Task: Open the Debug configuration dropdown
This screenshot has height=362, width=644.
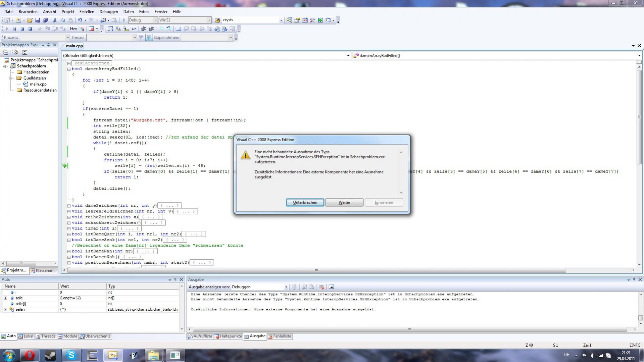Action: click(155, 20)
